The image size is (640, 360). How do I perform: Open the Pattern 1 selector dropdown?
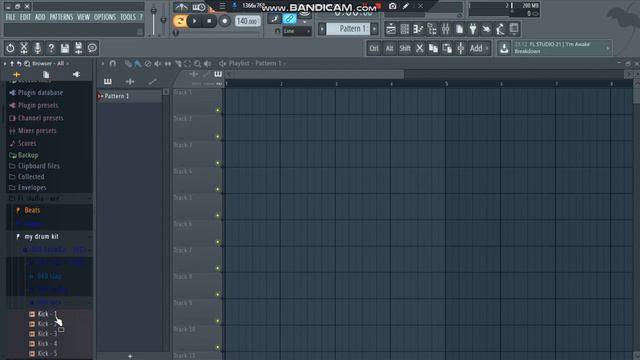click(348, 29)
